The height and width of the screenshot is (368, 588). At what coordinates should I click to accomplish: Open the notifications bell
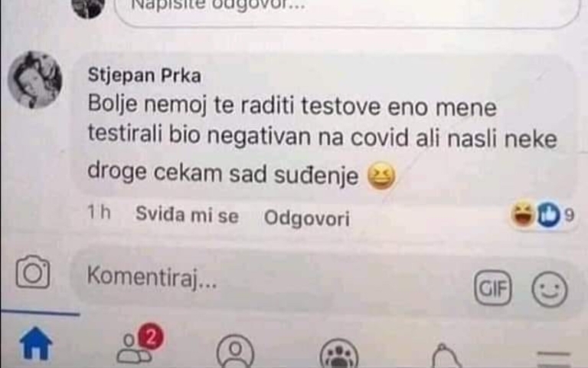point(446,356)
